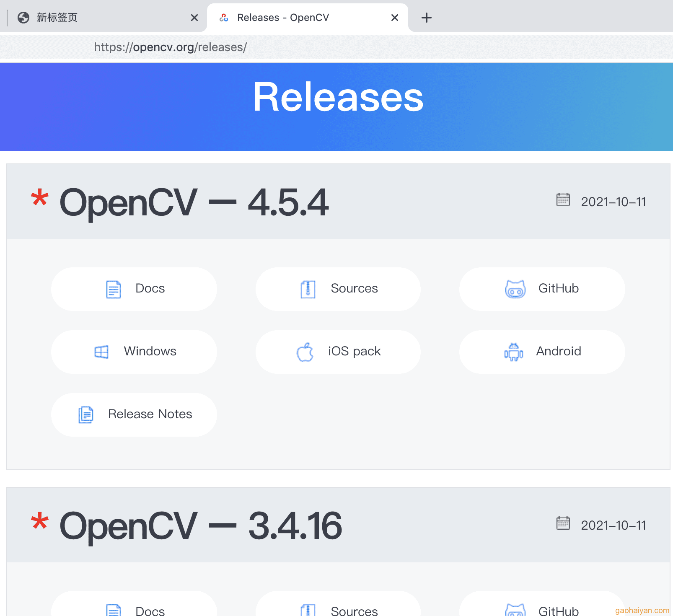The width and height of the screenshot is (673, 616).
Task: Open GitHub page for OpenCV 4.5.4
Action: point(542,289)
